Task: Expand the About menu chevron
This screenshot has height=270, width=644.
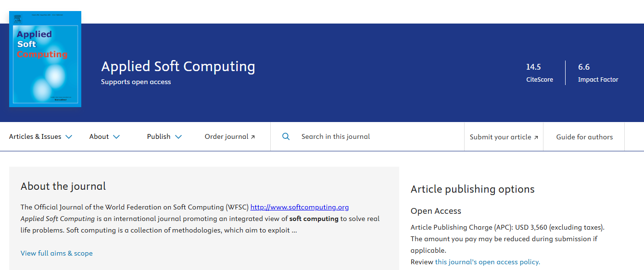Action: point(116,137)
